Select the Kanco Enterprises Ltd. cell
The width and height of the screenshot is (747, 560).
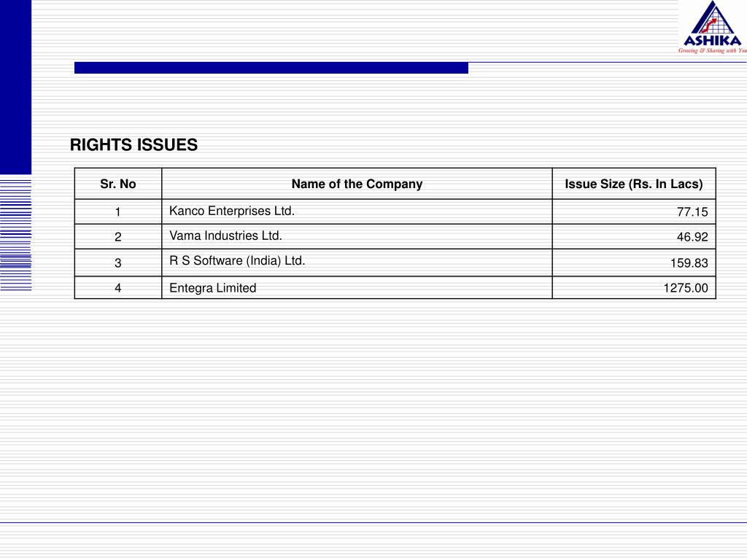tap(357, 211)
